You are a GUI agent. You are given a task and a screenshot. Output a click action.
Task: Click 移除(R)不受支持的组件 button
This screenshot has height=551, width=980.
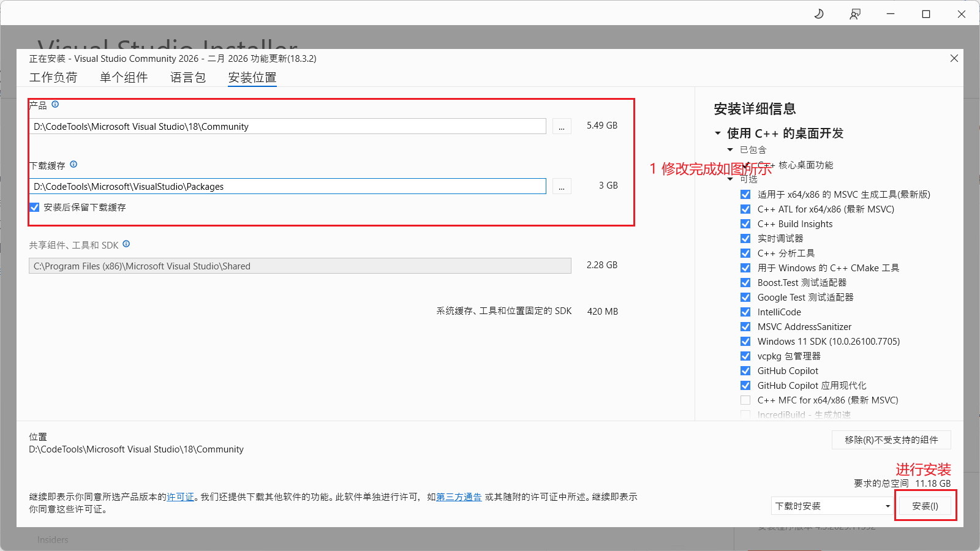[891, 440]
